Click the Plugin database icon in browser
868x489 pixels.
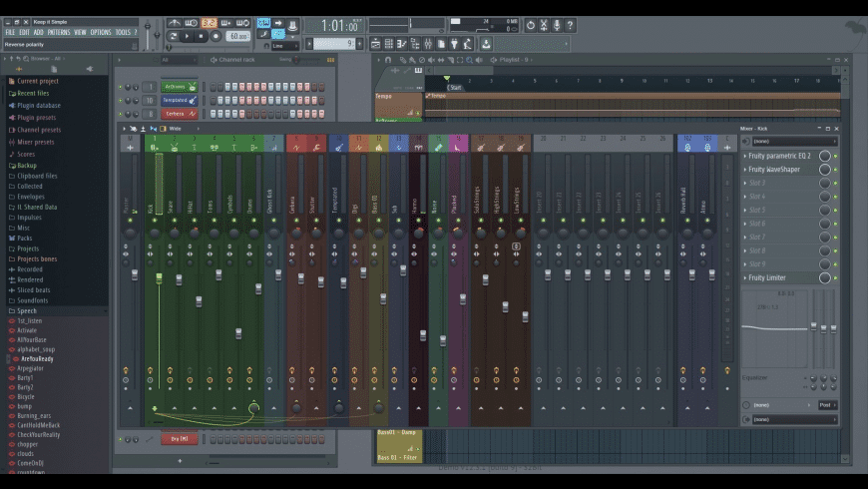(x=12, y=105)
